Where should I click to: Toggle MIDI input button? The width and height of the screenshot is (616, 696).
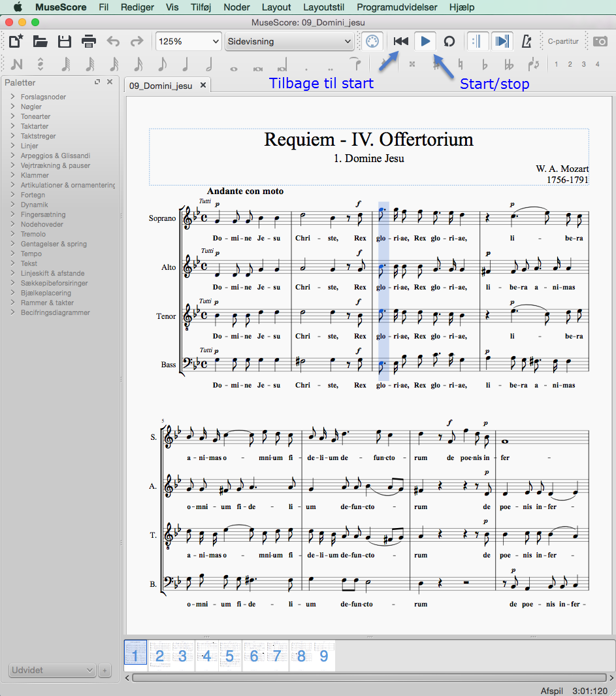372,41
